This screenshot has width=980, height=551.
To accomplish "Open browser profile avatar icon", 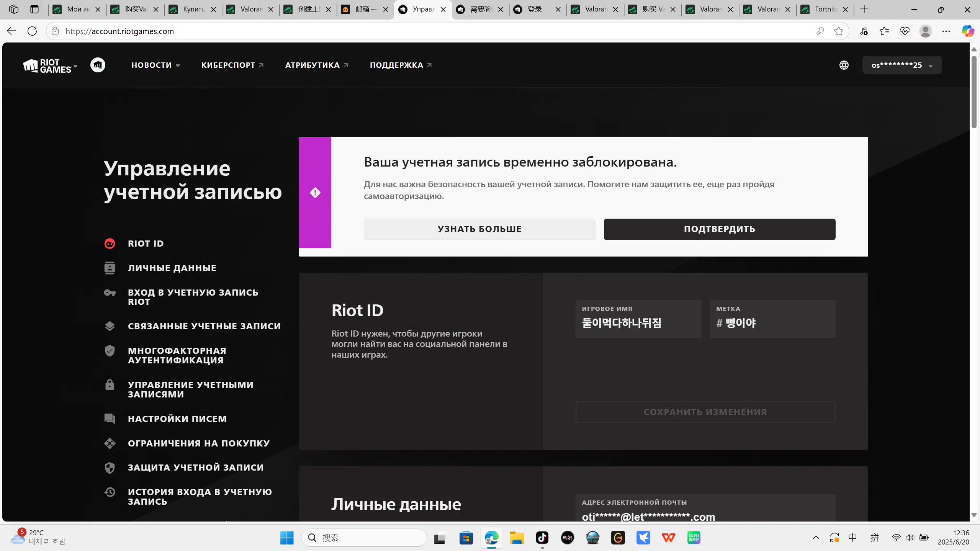I will [x=925, y=31].
